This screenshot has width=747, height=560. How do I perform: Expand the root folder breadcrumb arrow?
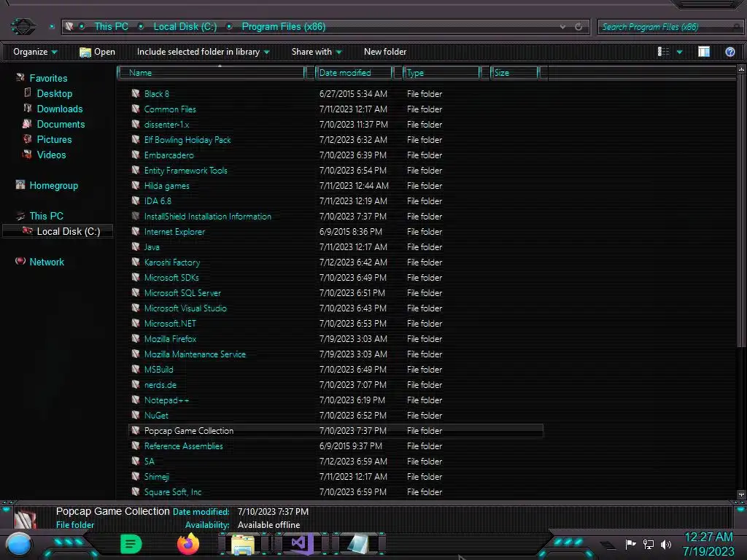coord(82,26)
